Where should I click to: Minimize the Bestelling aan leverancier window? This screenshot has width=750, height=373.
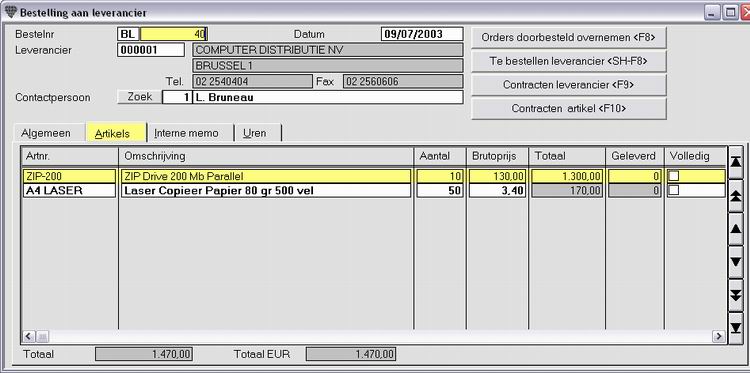click(x=712, y=13)
